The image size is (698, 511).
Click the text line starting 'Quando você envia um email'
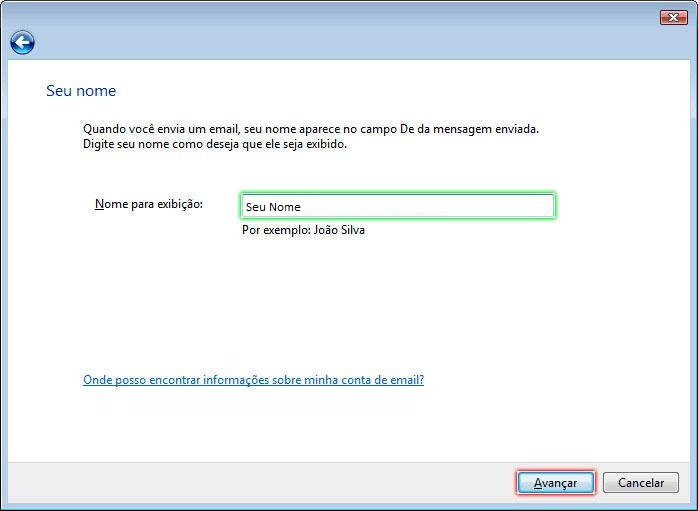(311, 129)
